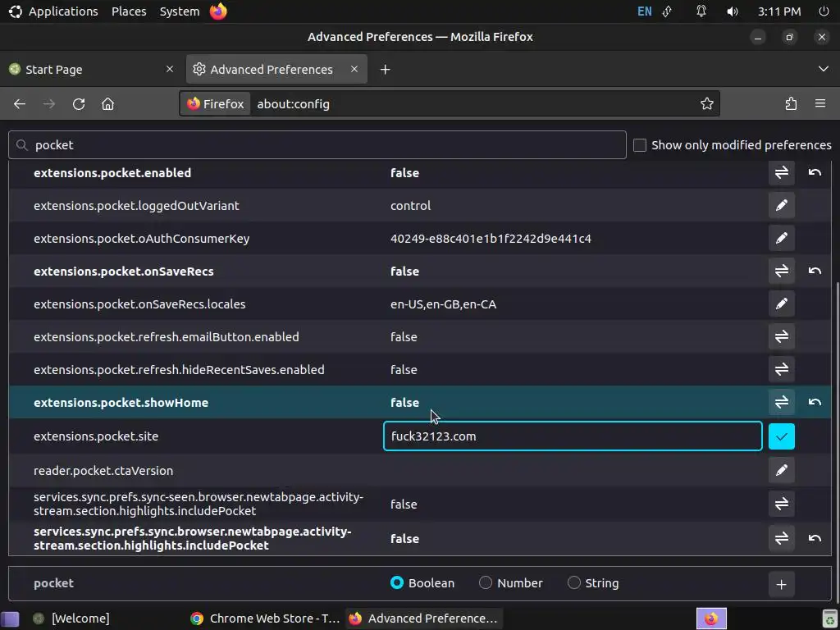Select String type radio button
This screenshot has width=840, height=630.
coord(573,583)
